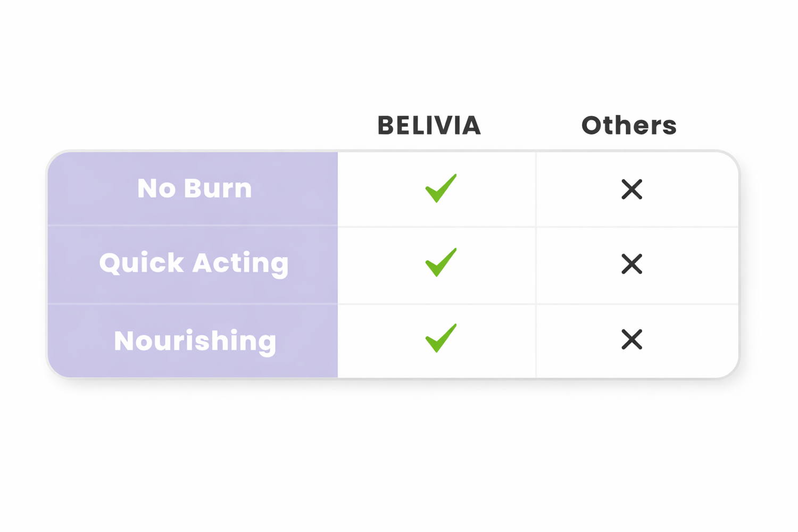
Task: Click the BELIVIA column header
Action: click(429, 126)
